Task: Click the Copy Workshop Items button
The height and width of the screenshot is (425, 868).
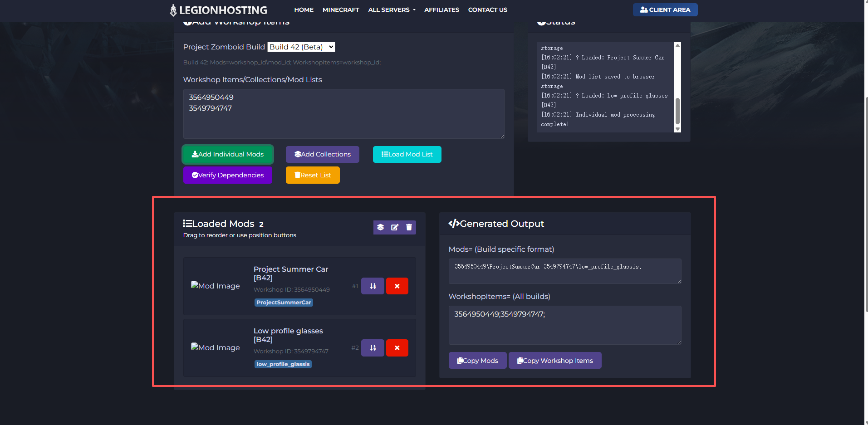Action: pyautogui.click(x=554, y=361)
